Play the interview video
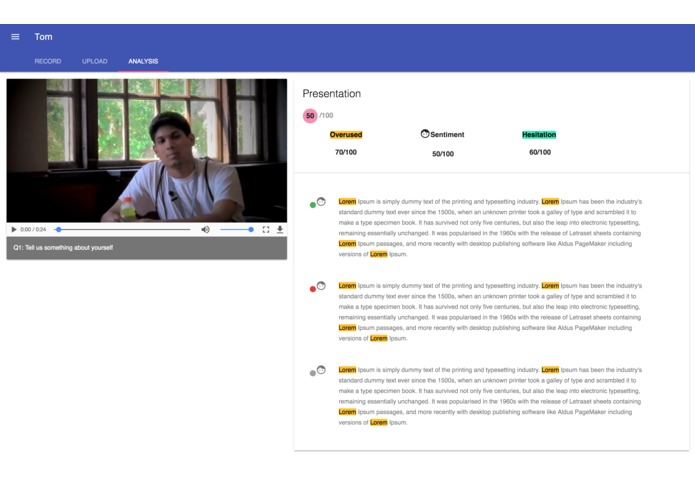This screenshot has height=494, width=695. [14, 229]
